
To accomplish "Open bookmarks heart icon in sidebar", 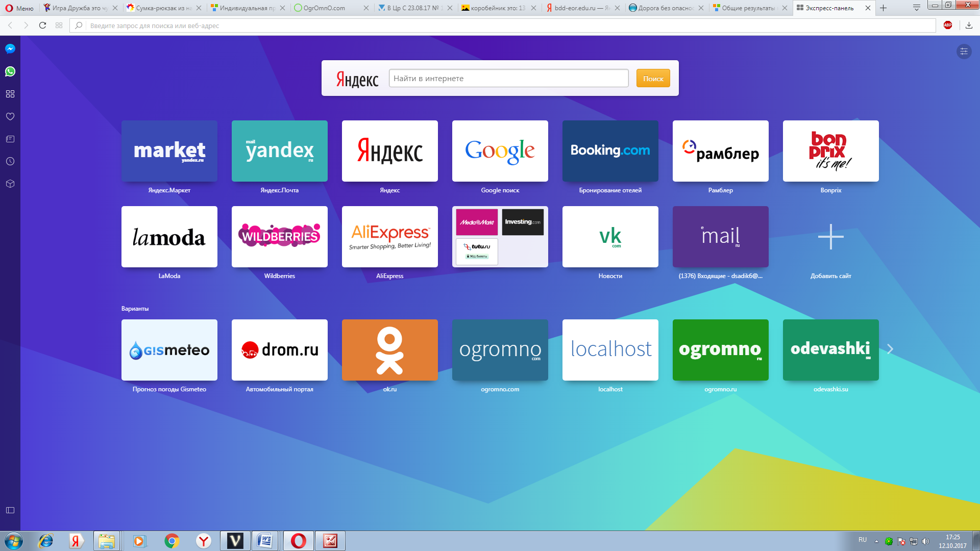I will tap(10, 116).
